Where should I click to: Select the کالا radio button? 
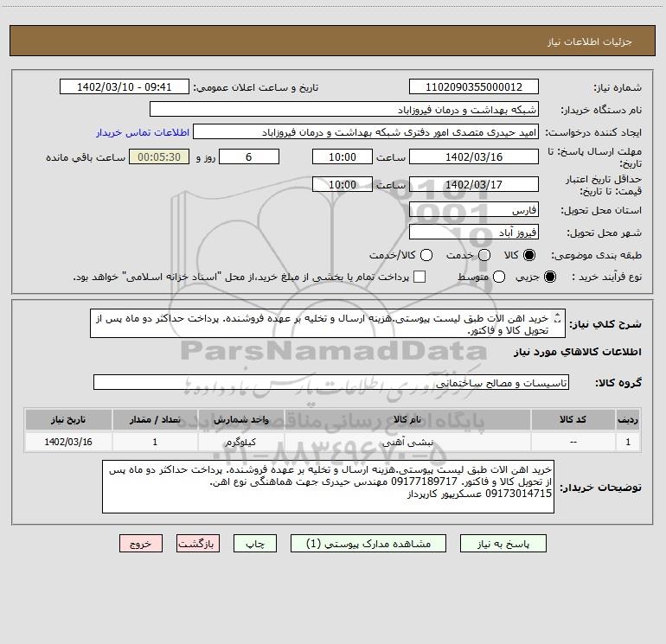[529, 255]
